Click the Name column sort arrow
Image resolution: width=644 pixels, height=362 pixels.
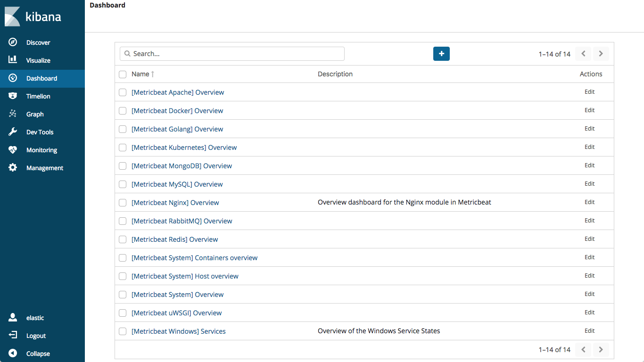[x=153, y=74]
